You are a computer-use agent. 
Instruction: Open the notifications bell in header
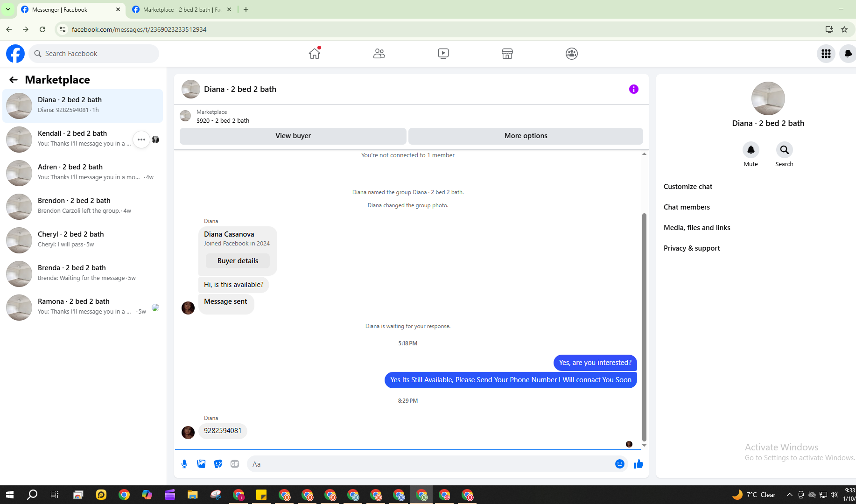(x=848, y=54)
